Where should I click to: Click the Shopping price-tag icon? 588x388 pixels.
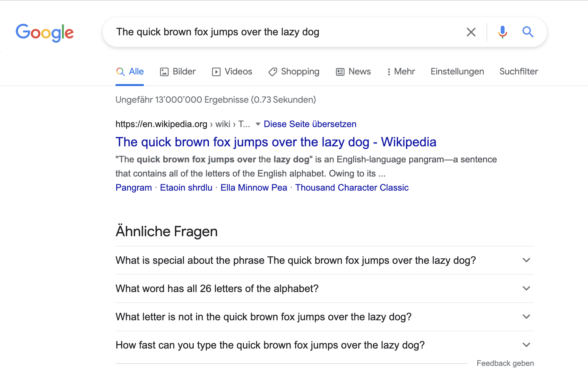[273, 72]
